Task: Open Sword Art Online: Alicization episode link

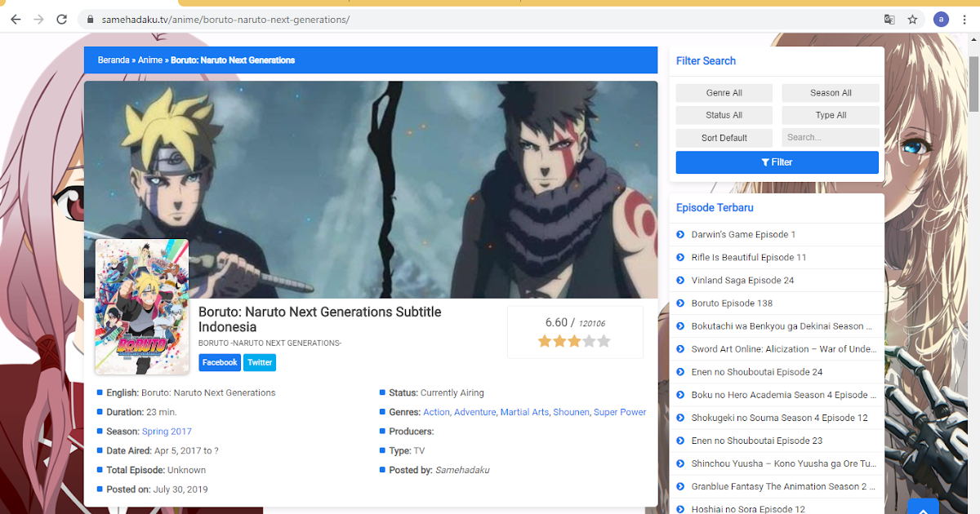Action: (x=783, y=349)
